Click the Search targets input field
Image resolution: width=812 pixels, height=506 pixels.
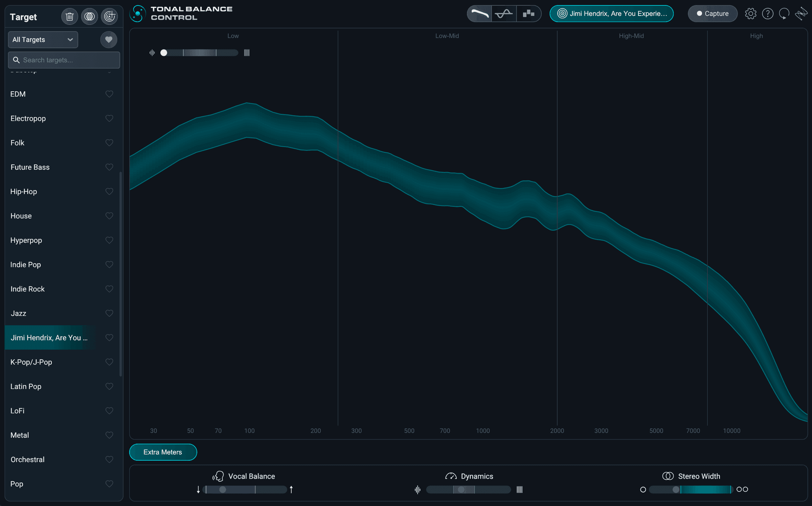(x=64, y=60)
